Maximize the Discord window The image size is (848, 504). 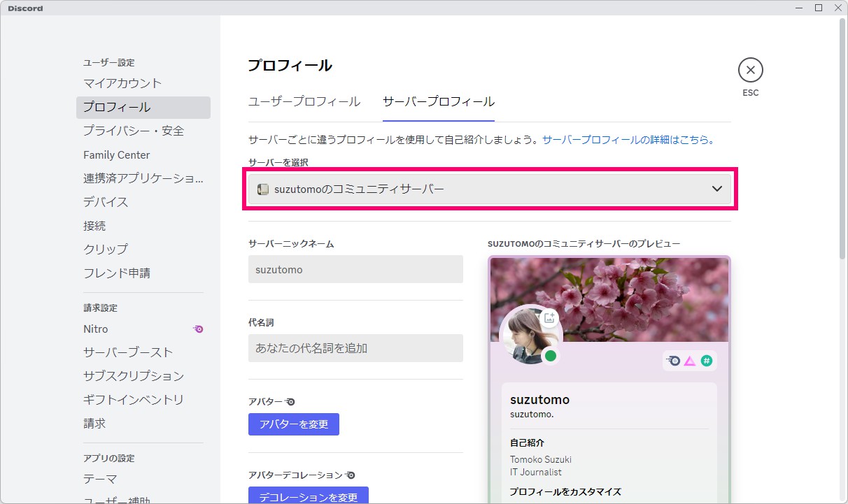click(818, 8)
